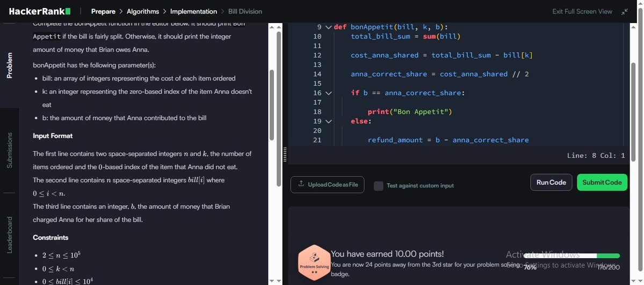Open the Leaderboard side tab
Image resolution: width=644 pixels, height=285 pixels.
coord(10,235)
